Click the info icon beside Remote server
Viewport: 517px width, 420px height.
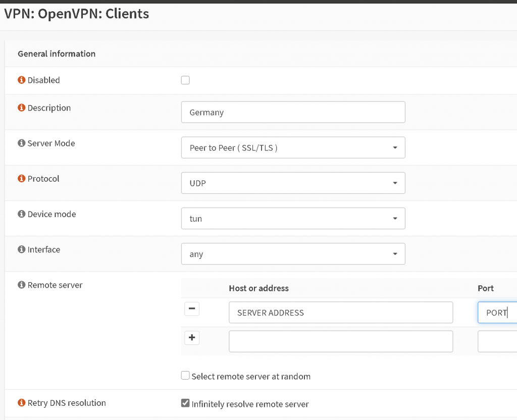point(21,285)
